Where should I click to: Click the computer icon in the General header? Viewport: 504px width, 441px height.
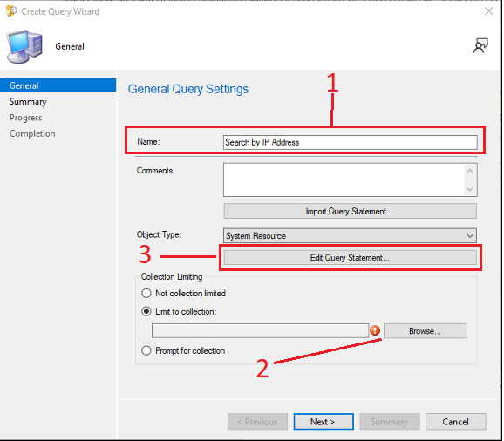coord(25,47)
